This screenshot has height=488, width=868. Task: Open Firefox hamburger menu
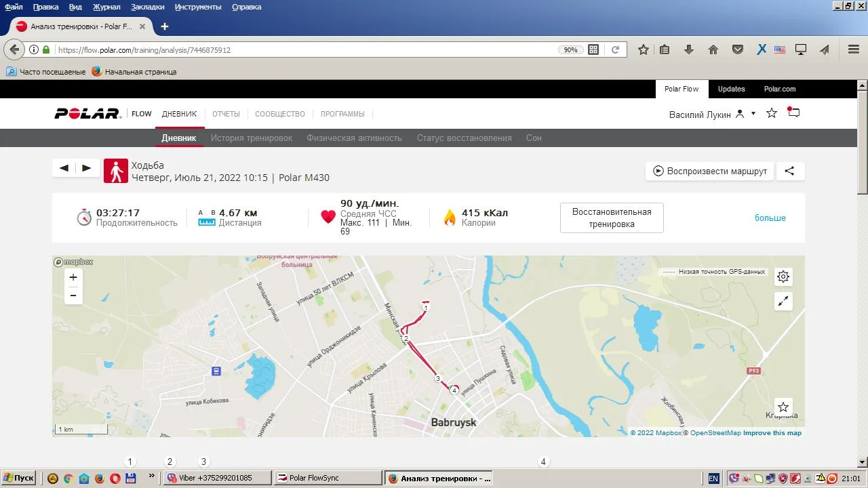(x=854, y=49)
